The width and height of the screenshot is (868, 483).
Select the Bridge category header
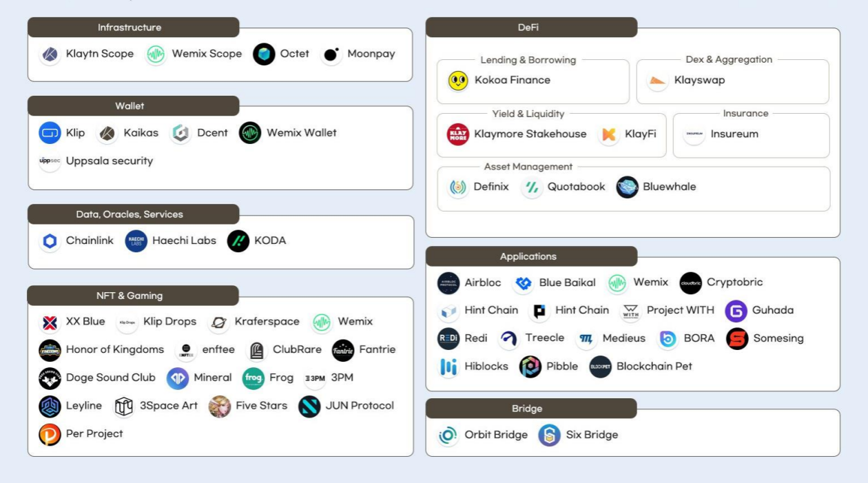click(531, 409)
